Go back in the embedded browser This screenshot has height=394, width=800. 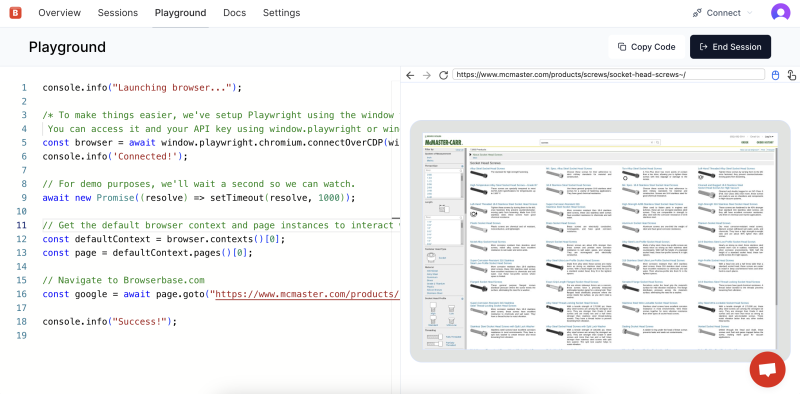(410, 75)
